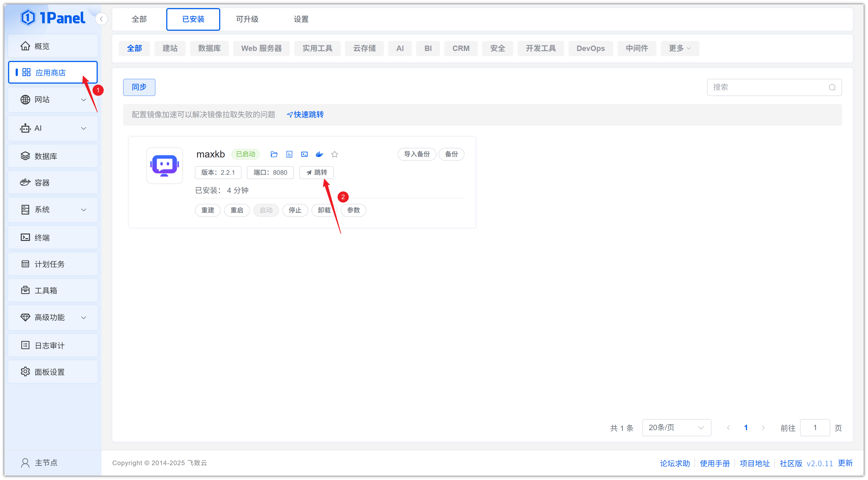Collapse the sidebar with arrow button
The height and width of the screenshot is (480, 868).
(x=101, y=19)
